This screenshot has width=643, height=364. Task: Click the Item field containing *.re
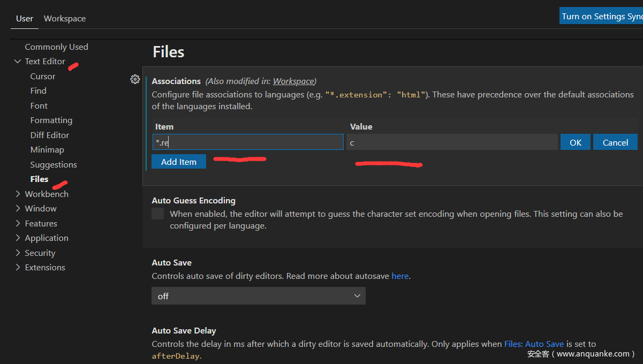(248, 142)
